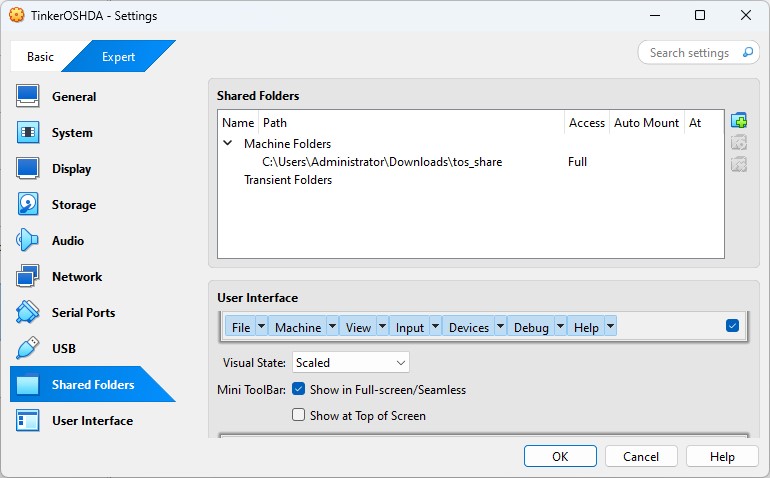Open the Audio settings section
The image size is (770, 478).
92,240
